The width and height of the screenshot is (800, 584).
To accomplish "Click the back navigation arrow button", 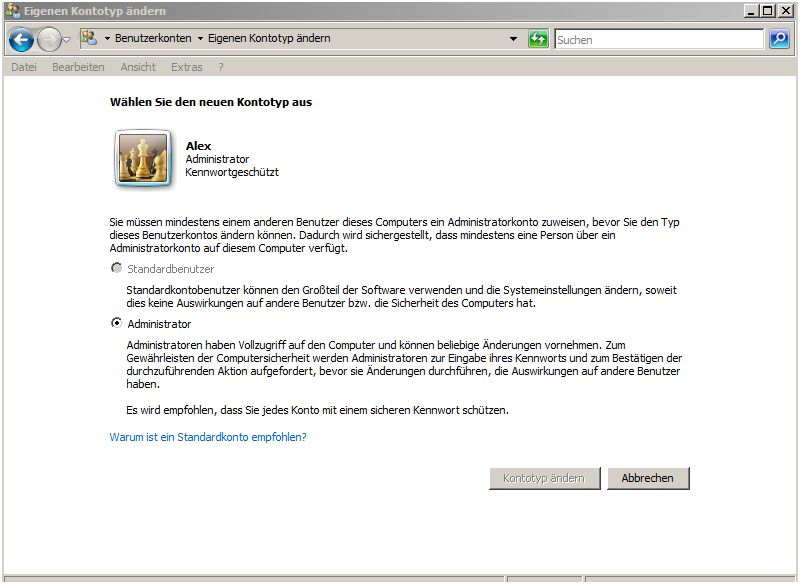I will click(21, 39).
